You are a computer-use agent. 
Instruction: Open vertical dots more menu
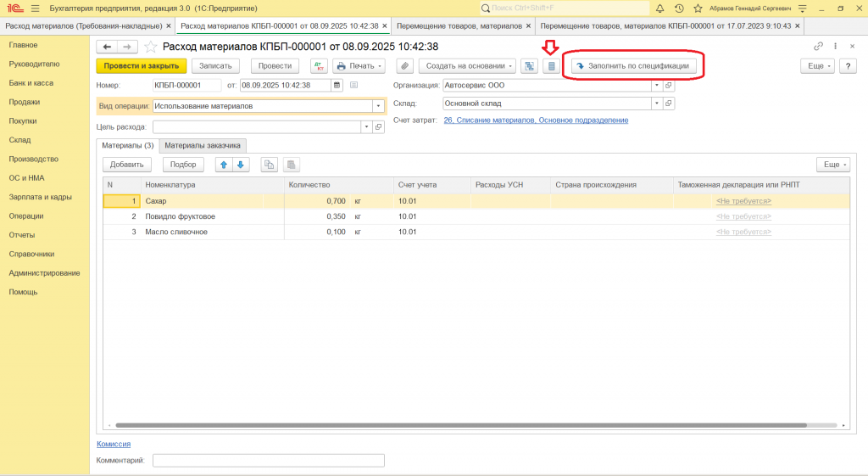coord(835,47)
